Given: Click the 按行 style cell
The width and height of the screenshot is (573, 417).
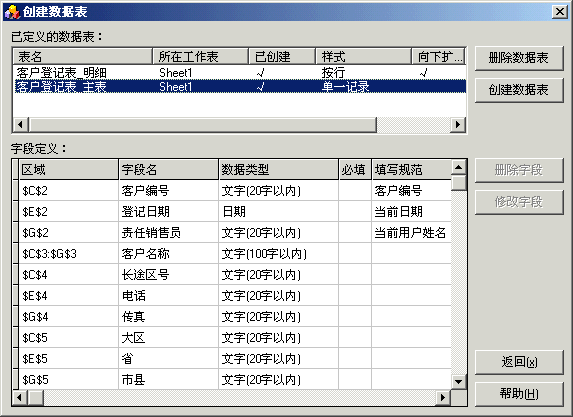Looking at the screenshot, I should [333, 73].
